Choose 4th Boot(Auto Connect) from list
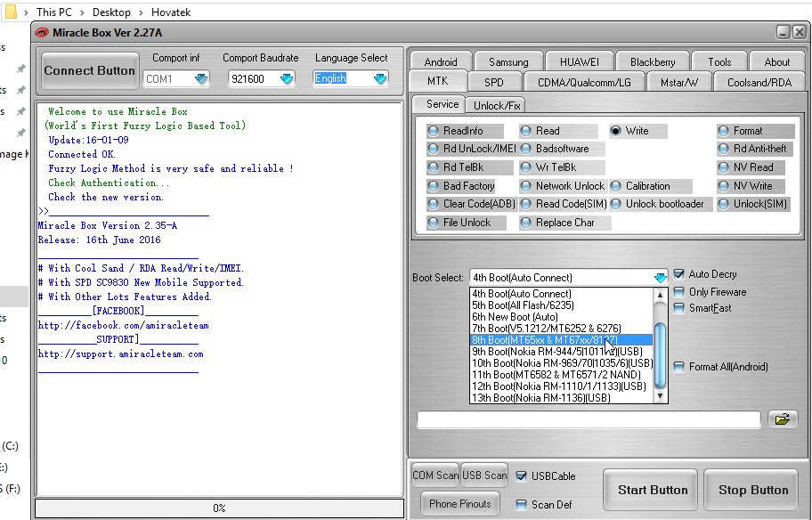Image resolution: width=812 pixels, height=520 pixels. [561, 294]
